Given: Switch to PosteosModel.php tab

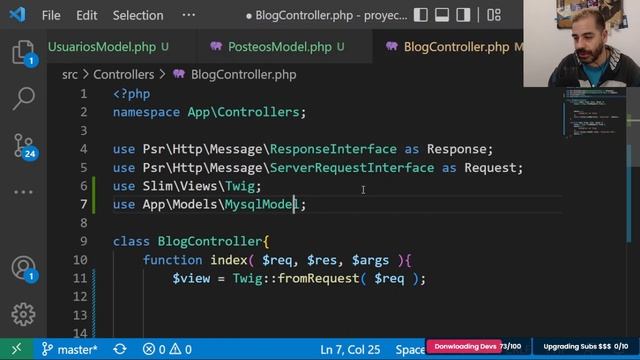Looking at the screenshot, I should (x=284, y=47).
